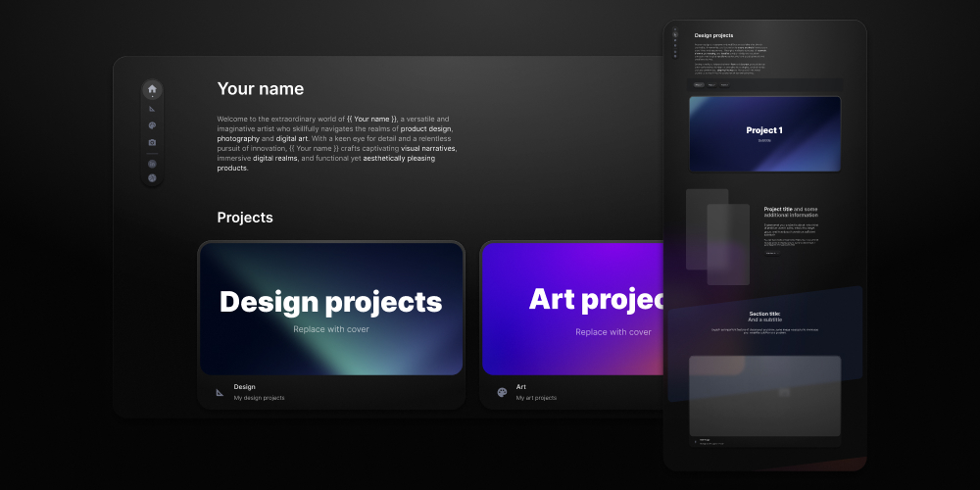
Task: Click 'Replace with cover' on Design projects card
Action: point(331,329)
